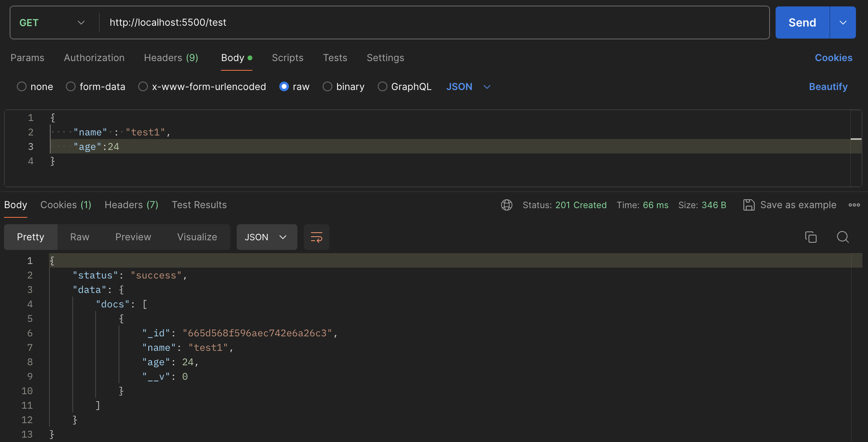
Task: Click the Save as example floppy icon
Action: pos(749,205)
